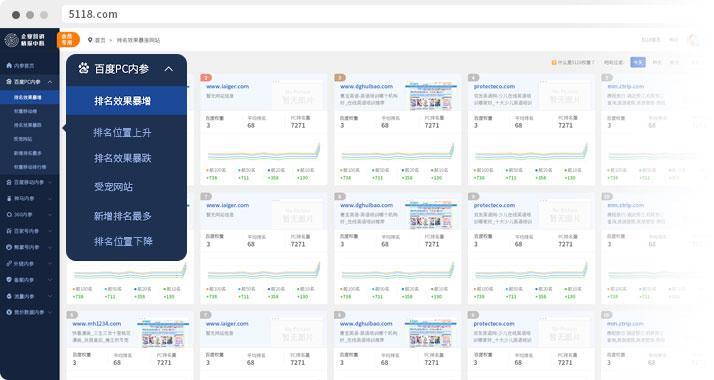Open the top-row www.iaiger.com link

tap(227, 86)
